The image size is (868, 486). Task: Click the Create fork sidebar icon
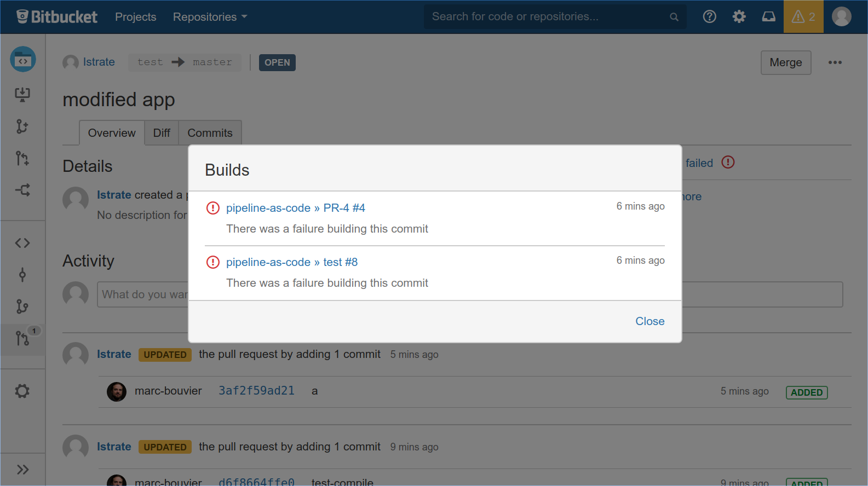22,190
